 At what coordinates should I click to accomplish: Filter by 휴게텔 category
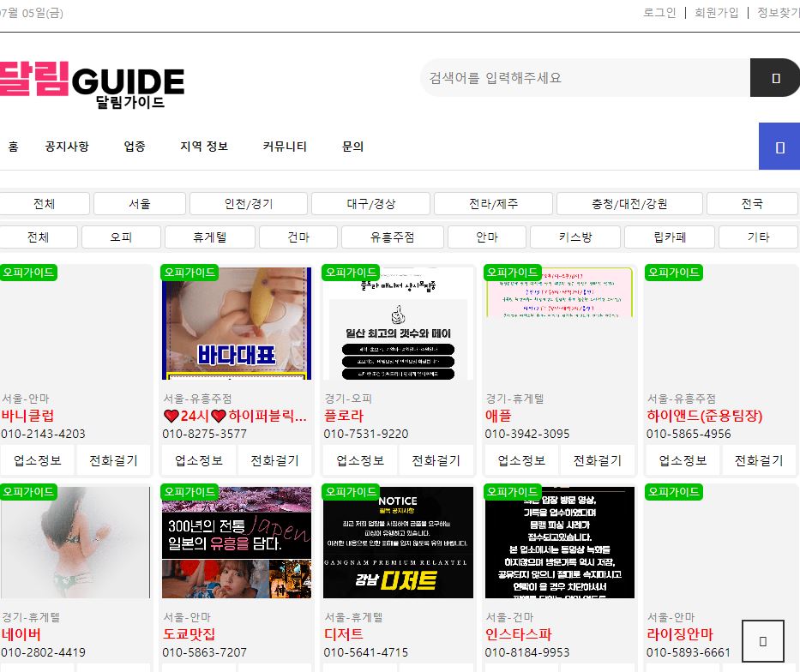coord(210,237)
